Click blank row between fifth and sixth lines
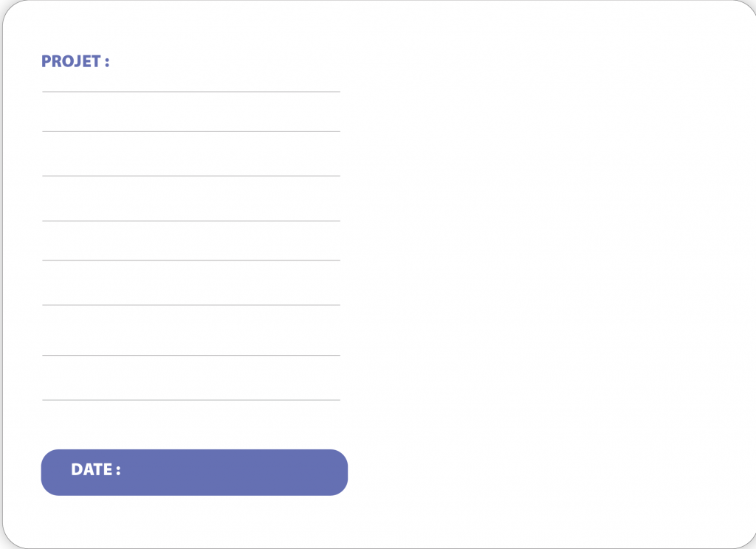Image resolution: width=756 pixels, height=549 pixels. 191,283
